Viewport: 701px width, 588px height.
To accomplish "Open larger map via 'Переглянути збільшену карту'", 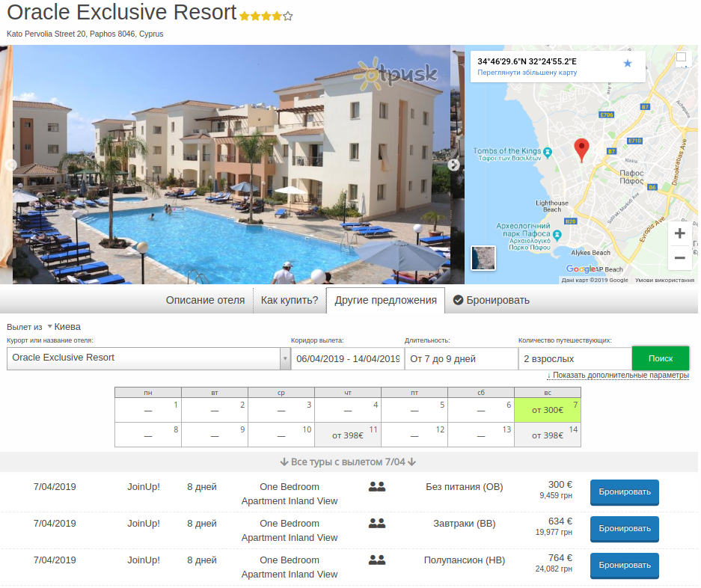I will click(527, 73).
